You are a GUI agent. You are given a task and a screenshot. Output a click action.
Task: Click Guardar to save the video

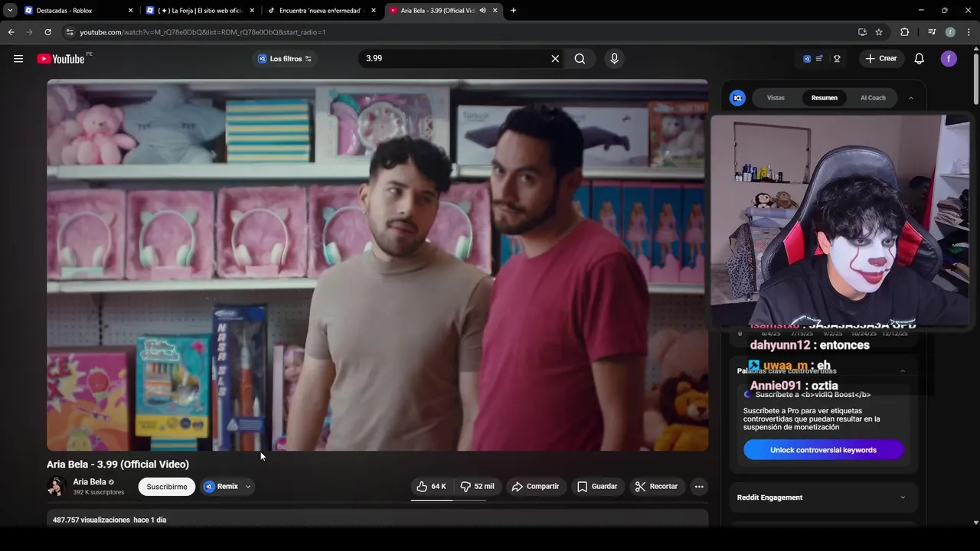597,487
